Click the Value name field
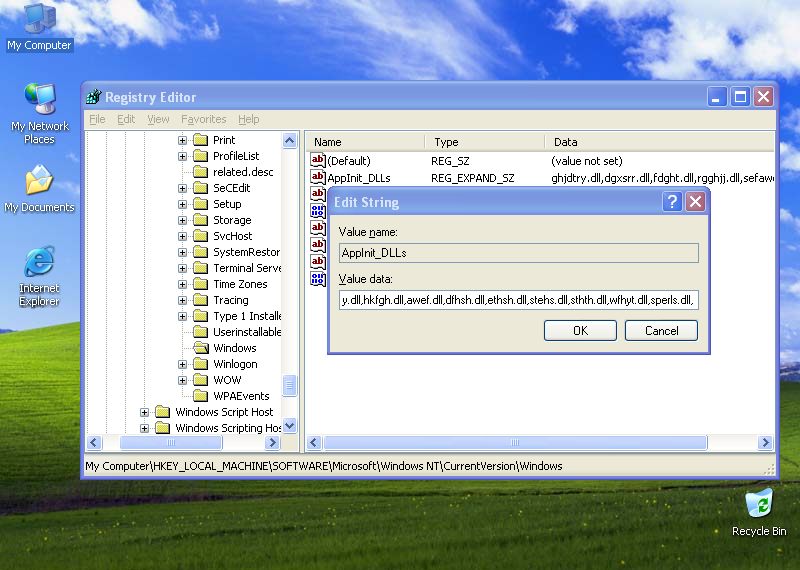The width and height of the screenshot is (800, 570). tap(518, 253)
